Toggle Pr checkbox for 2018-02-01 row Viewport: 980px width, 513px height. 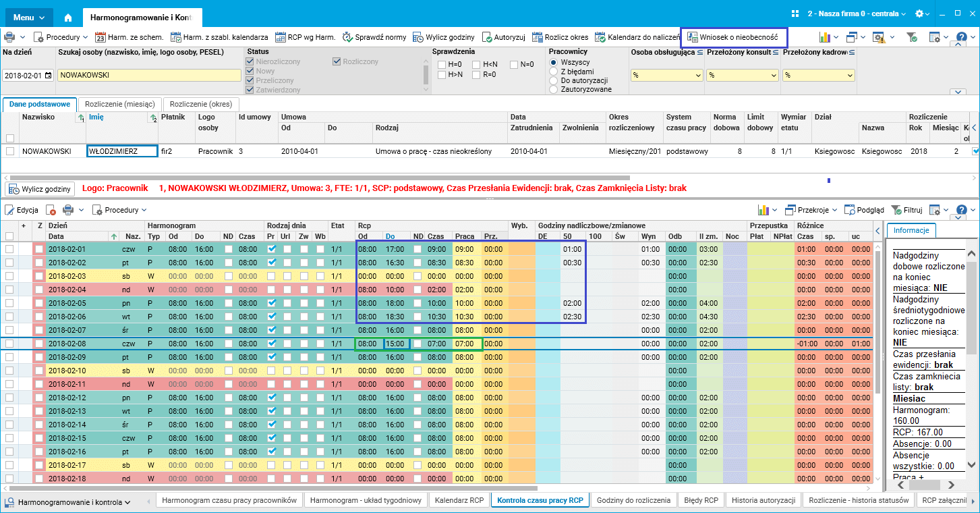pyautogui.click(x=272, y=249)
